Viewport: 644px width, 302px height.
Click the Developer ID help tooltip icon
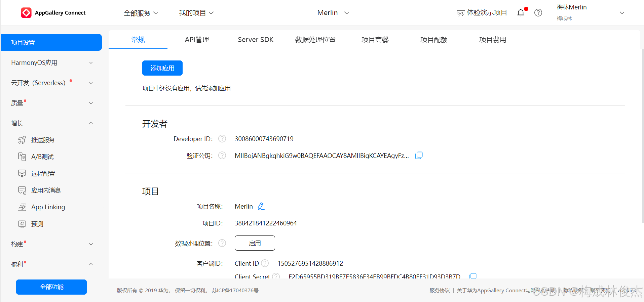[222, 139]
